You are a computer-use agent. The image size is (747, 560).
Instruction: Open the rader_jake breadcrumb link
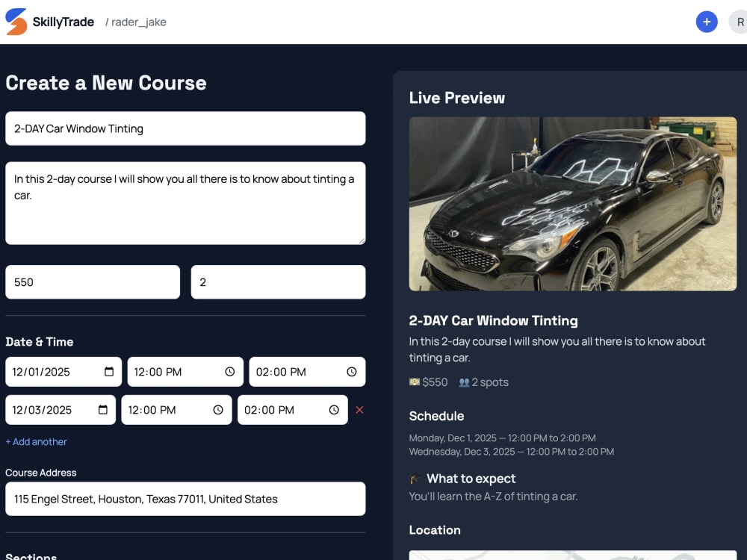click(139, 22)
